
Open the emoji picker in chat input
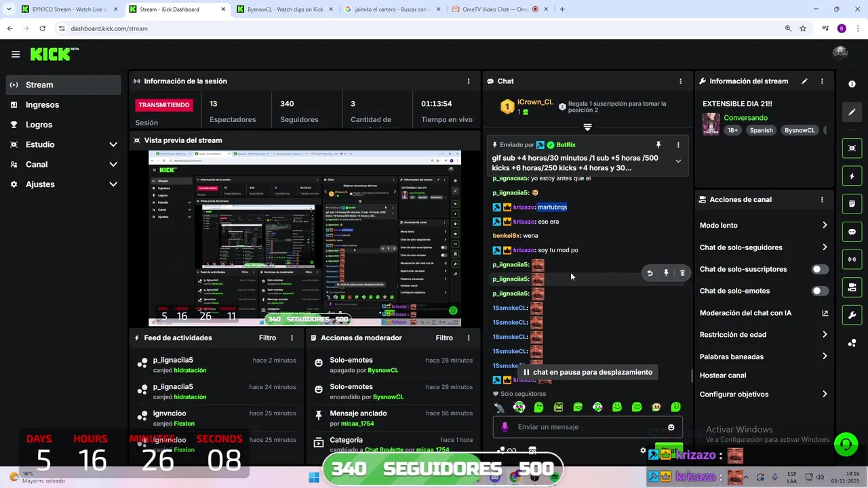(671, 427)
